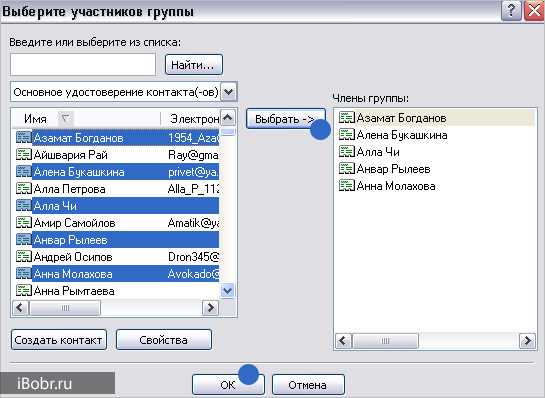
Task: Click Найти button
Action: click(x=194, y=65)
